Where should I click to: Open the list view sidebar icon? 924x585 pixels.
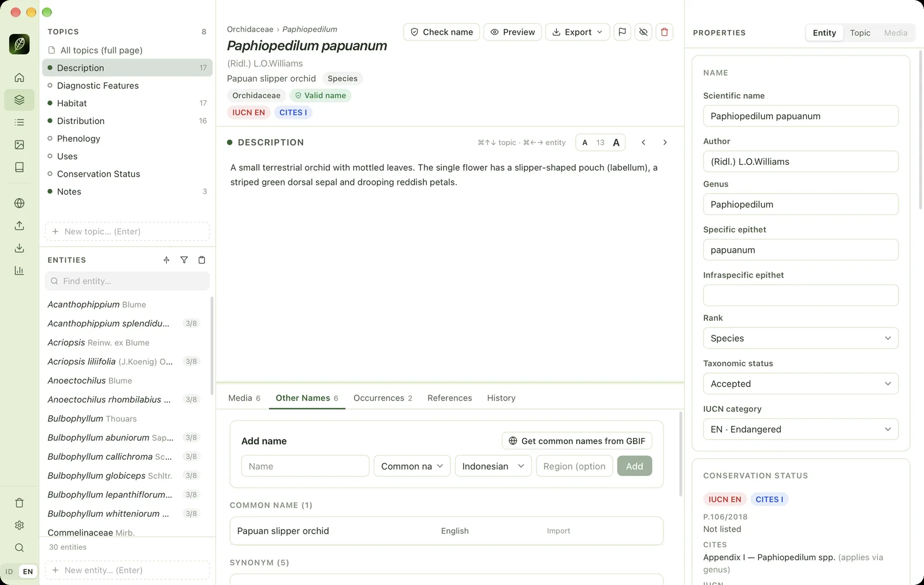tap(19, 122)
